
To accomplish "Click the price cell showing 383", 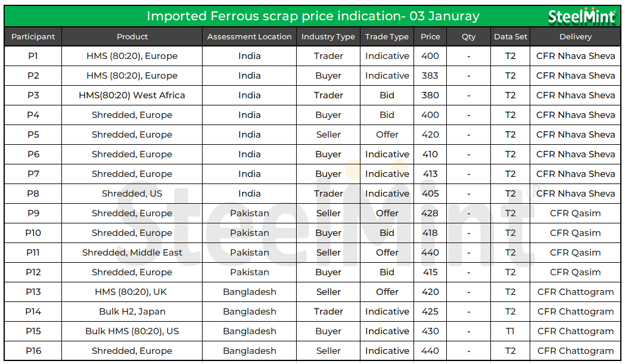I will pos(430,76).
